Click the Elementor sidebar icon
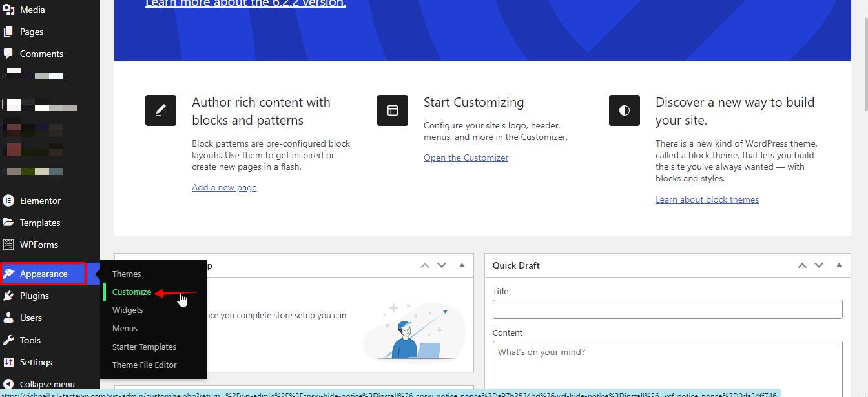The width and height of the screenshot is (868, 397). (x=8, y=201)
